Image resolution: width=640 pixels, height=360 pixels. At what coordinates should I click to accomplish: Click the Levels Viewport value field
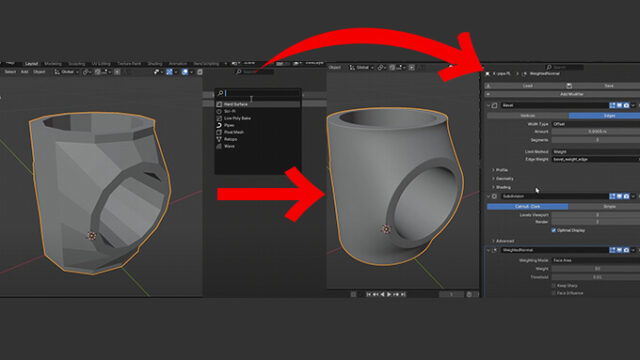pos(596,215)
